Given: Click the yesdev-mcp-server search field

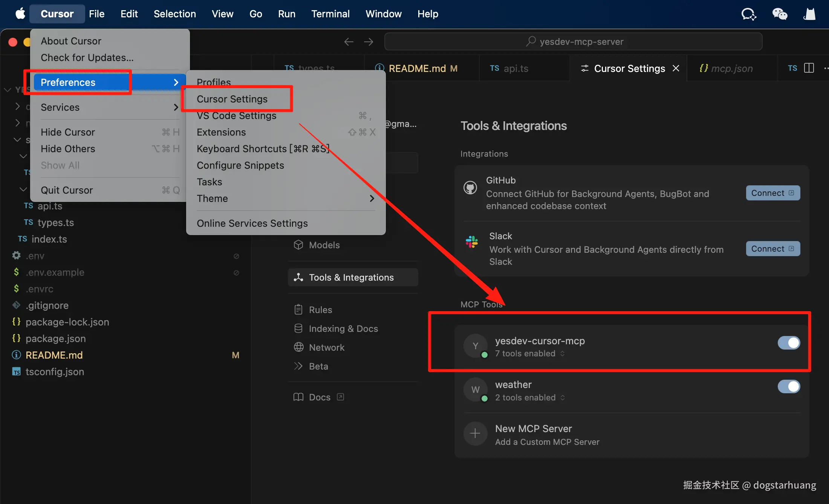Looking at the screenshot, I should (573, 42).
